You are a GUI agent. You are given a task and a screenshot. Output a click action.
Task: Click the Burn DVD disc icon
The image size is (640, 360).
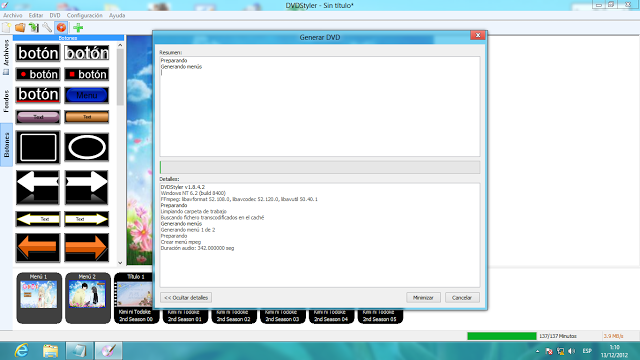[61, 27]
